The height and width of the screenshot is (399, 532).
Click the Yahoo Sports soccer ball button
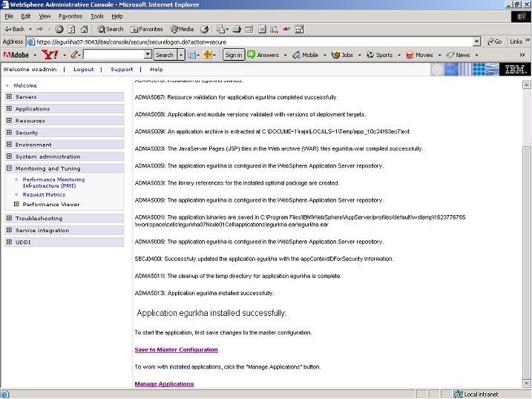(380, 55)
